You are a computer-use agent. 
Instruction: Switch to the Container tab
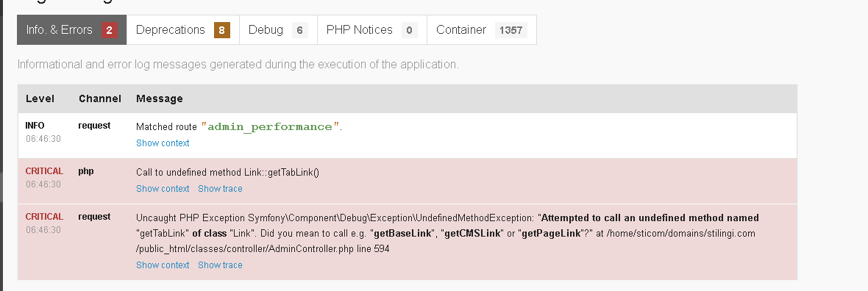(x=482, y=30)
